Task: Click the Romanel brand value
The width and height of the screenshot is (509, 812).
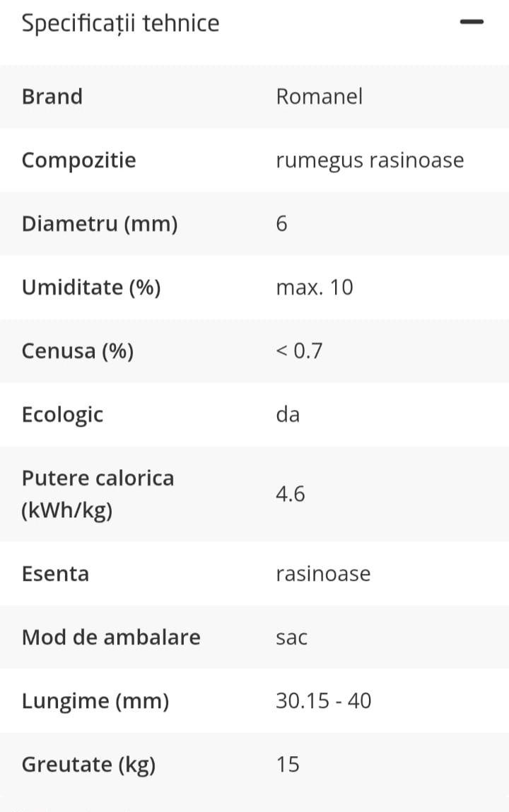Action: (x=319, y=97)
